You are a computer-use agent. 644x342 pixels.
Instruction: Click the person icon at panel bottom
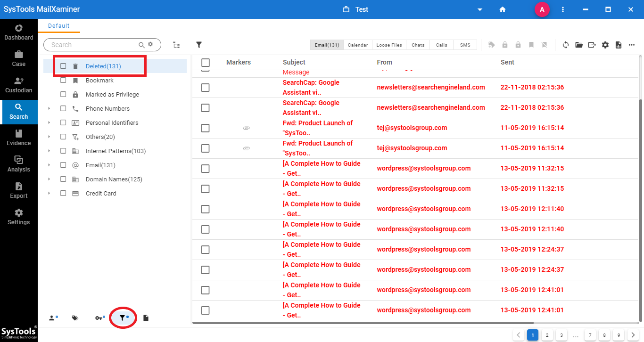tap(53, 318)
